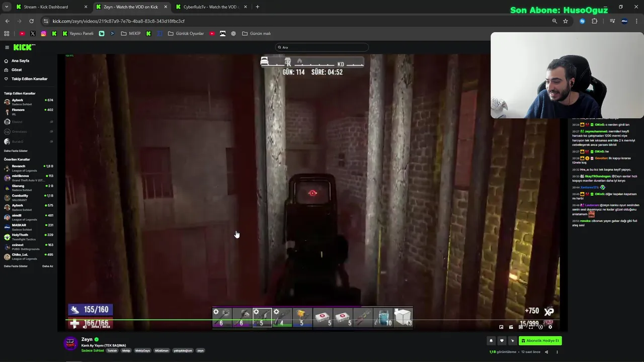The width and height of the screenshot is (644, 362).
Task: Open the Kick sidebar hamburger menu
Action: pos(7,47)
